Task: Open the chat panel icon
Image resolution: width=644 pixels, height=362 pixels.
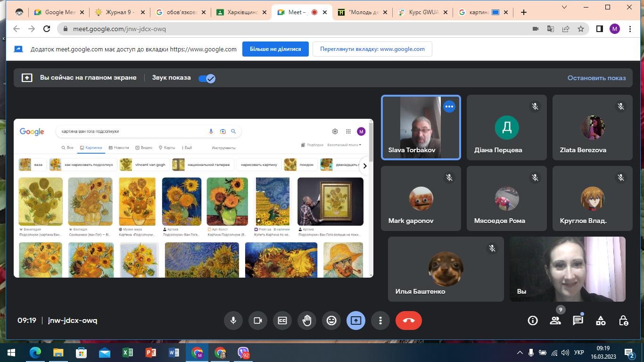Action: click(x=578, y=321)
